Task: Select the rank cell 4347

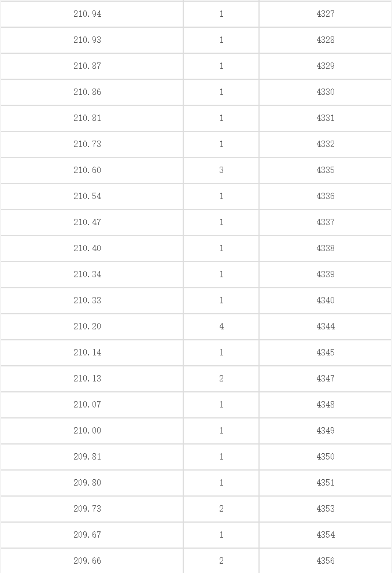Action: coord(325,379)
